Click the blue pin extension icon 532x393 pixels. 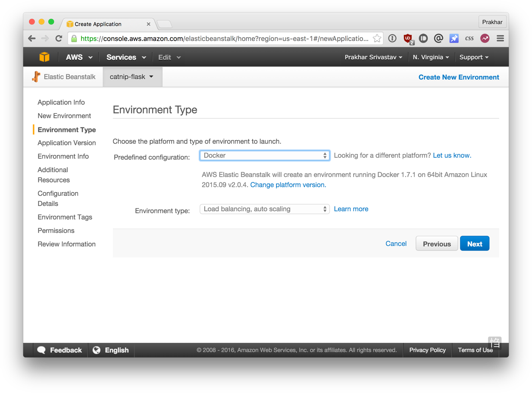tap(454, 38)
